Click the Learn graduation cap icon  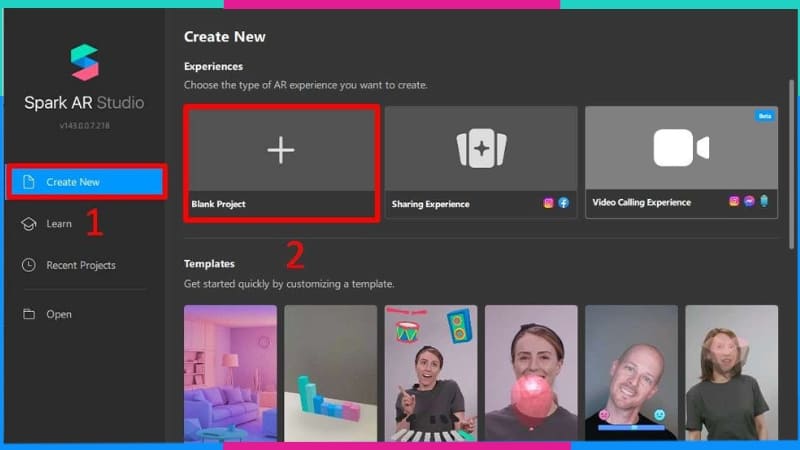(x=29, y=224)
